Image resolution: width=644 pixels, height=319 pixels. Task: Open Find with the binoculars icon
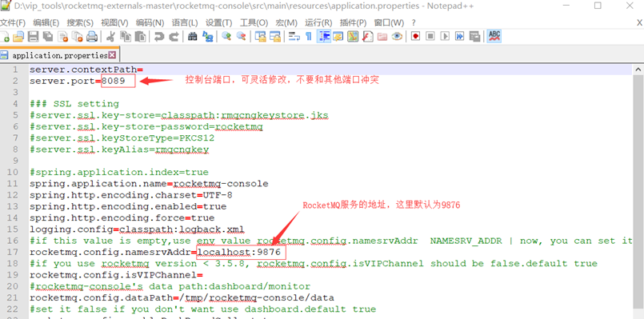point(193,37)
